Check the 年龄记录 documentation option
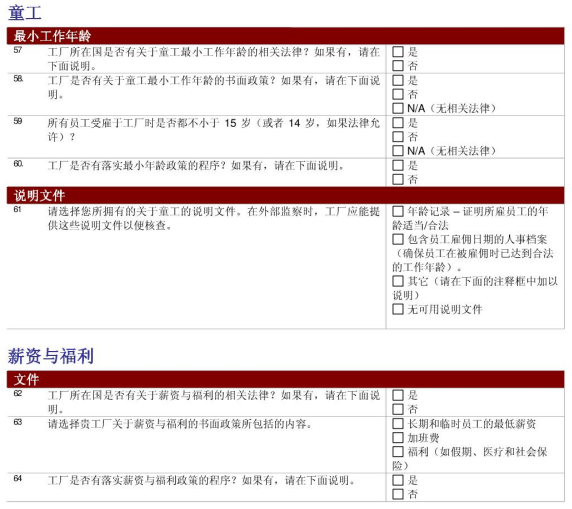This screenshot has width=572, height=509. pos(398,211)
